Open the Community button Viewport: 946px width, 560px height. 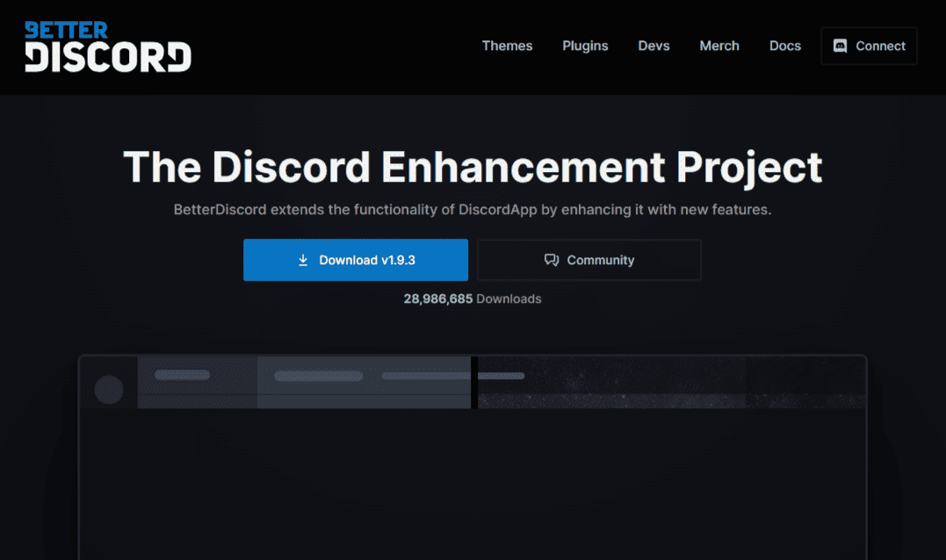click(589, 260)
